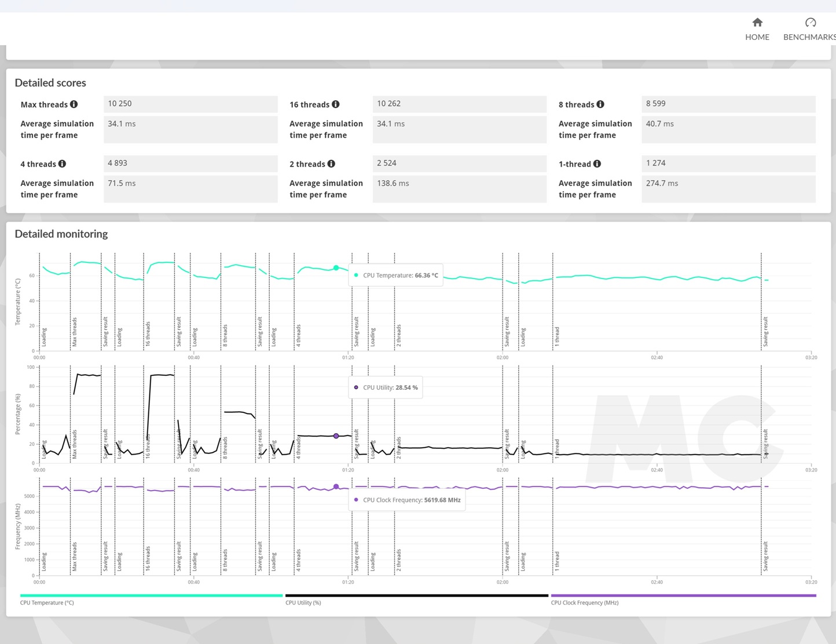Click the 40.7 ms simulation time field
Viewport: 836px width, 644px height.
(x=728, y=129)
